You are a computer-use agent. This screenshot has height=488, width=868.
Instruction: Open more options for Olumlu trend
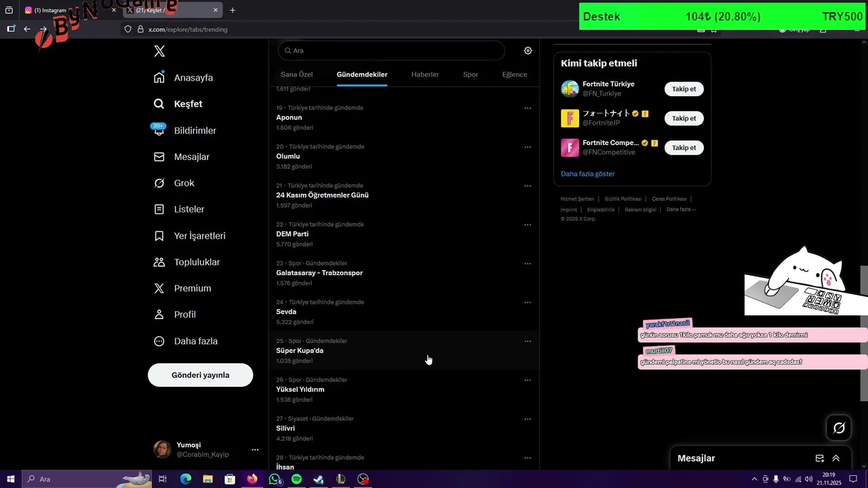click(528, 147)
